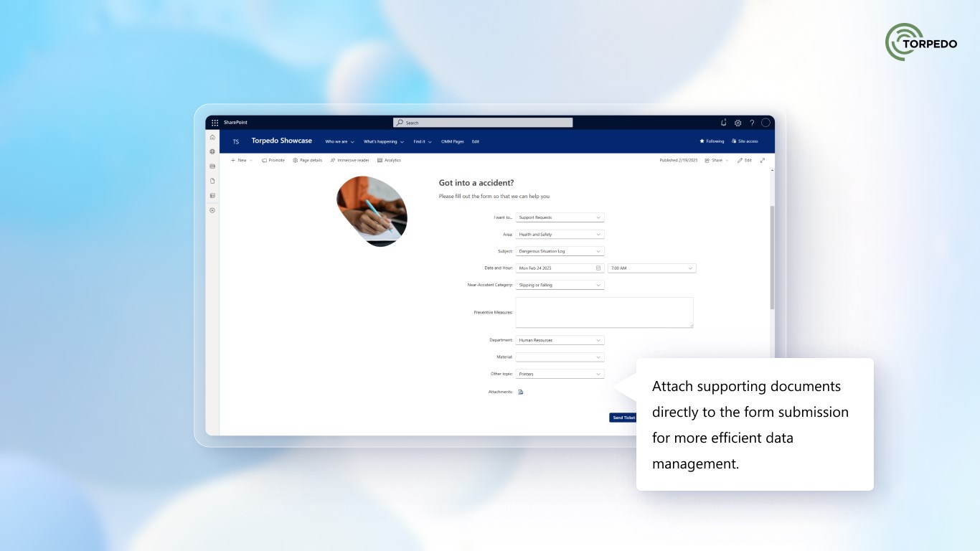Open the help question mark icon
The width and height of the screenshot is (980, 551).
[x=752, y=123]
